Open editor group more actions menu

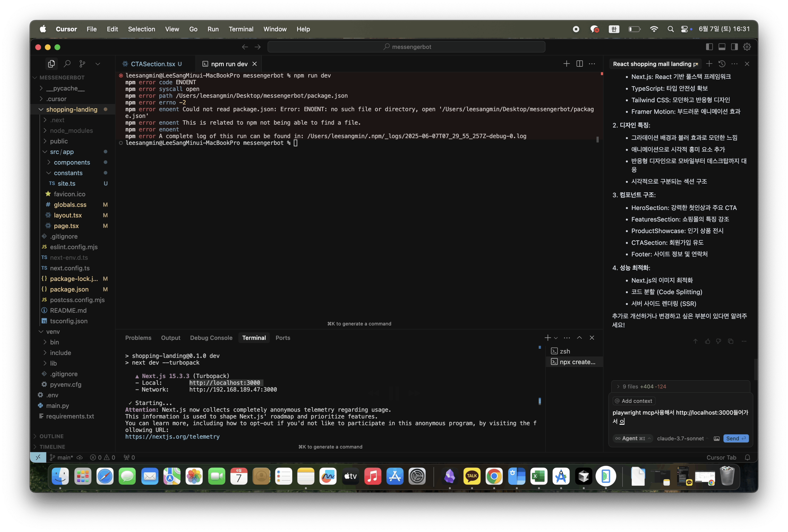tap(592, 64)
